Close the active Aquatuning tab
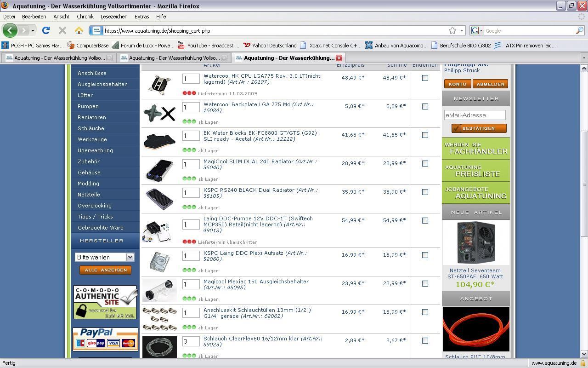The image size is (588, 368). (x=339, y=58)
